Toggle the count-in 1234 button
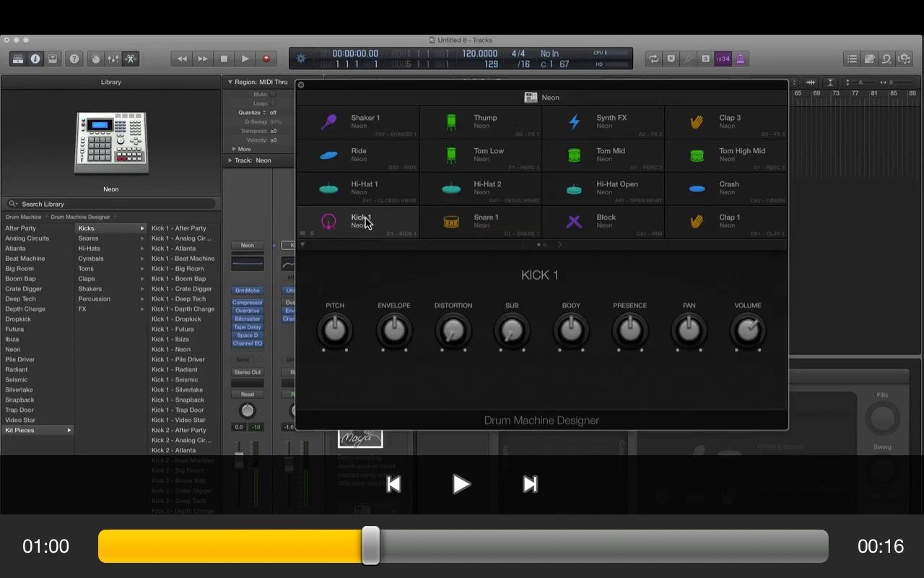This screenshot has width=924, height=578. coord(723,59)
